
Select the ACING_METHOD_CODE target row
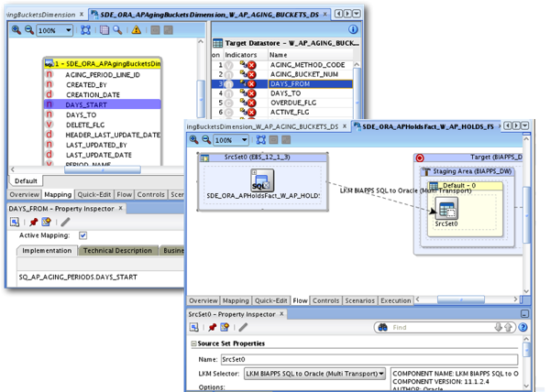(x=282, y=65)
